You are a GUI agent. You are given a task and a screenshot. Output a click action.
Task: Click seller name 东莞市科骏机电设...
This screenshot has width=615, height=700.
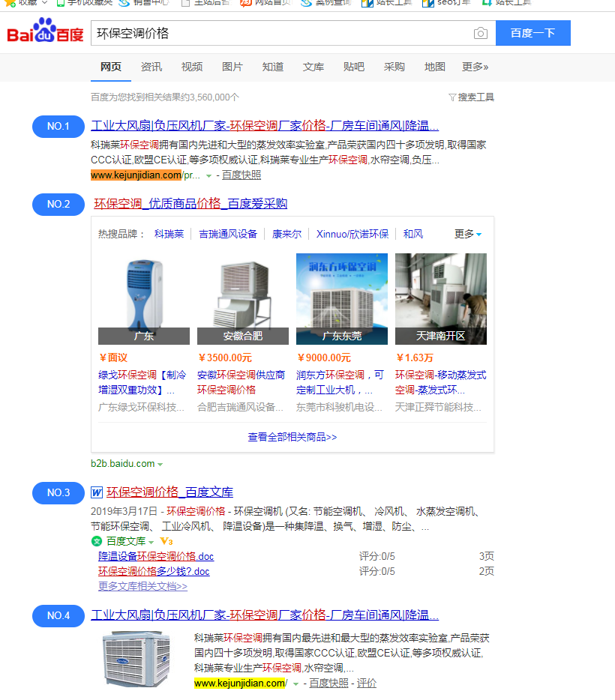coord(340,407)
